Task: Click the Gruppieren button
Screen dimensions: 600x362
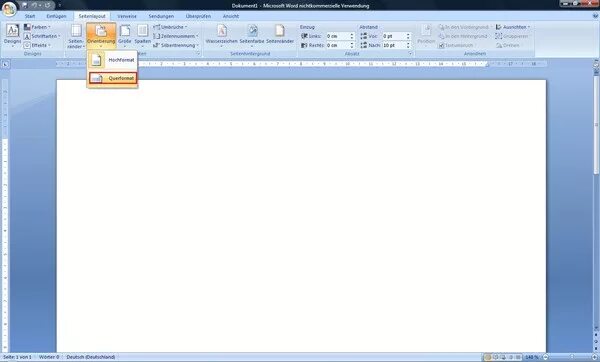Action: (512, 36)
